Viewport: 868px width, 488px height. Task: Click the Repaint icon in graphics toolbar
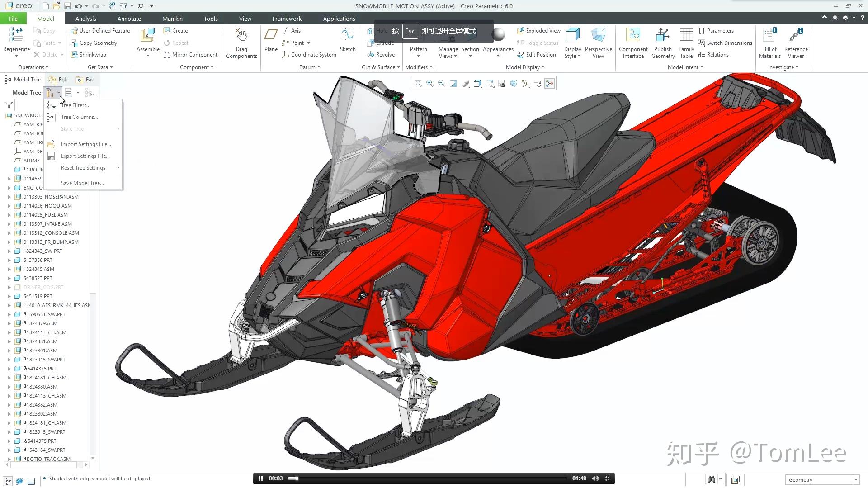tap(453, 83)
